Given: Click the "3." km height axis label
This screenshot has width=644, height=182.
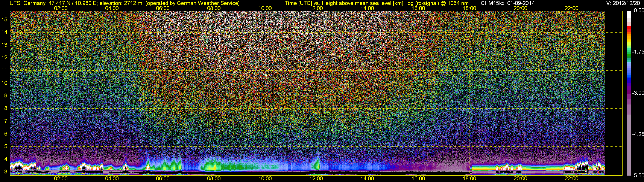Looking at the screenshot, I should pyautogui.click(x=6, y=172).
